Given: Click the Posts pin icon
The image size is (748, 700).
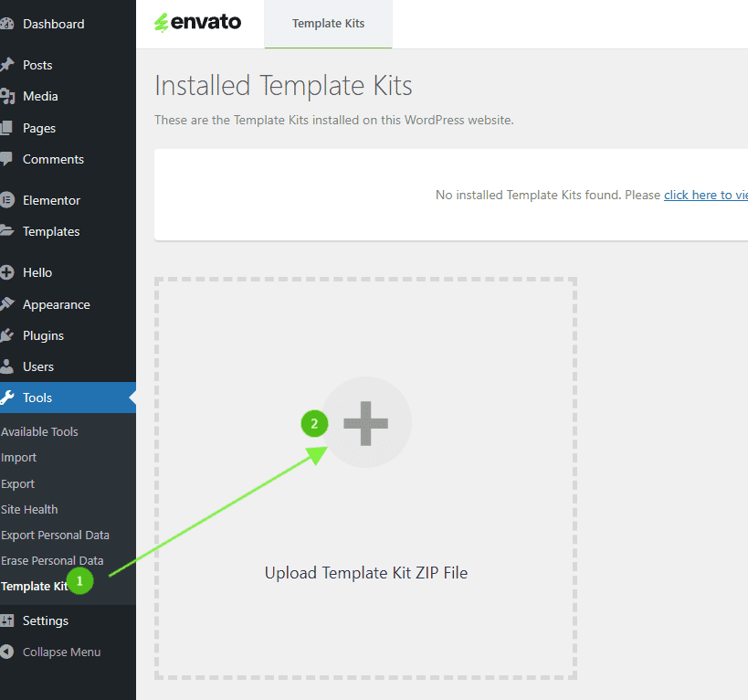Looking at the screenshot, I should point(7,65).
